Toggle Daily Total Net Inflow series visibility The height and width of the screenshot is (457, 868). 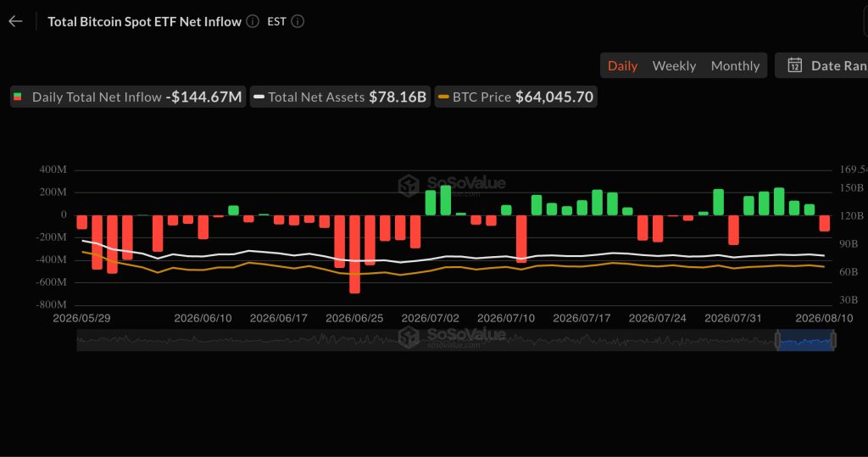point(128,97)
